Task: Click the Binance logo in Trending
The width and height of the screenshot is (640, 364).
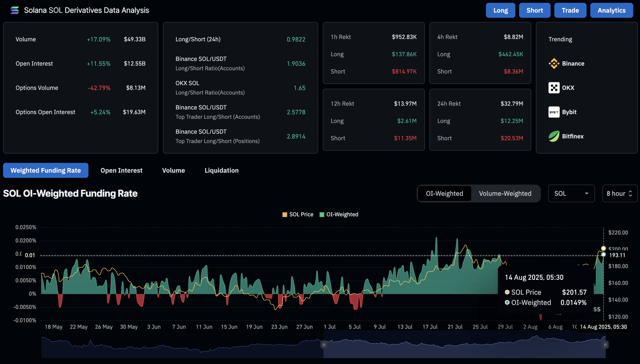Action: pos(554,64)
